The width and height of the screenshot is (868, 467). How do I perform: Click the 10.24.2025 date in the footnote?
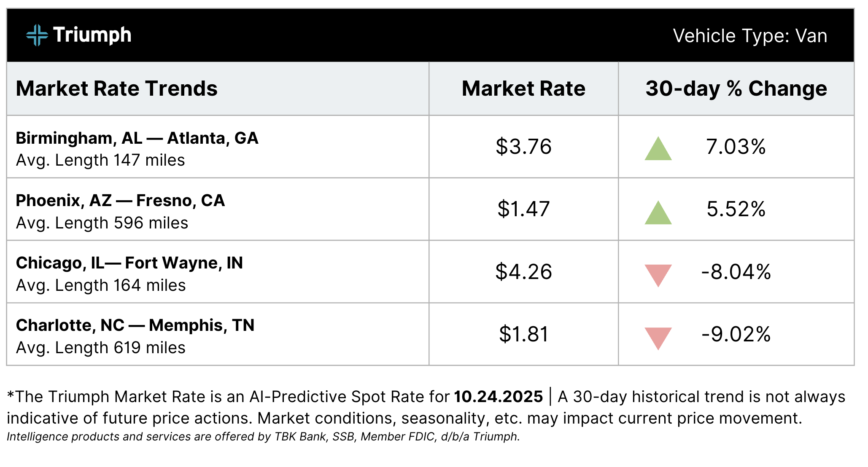click(498, 397)
